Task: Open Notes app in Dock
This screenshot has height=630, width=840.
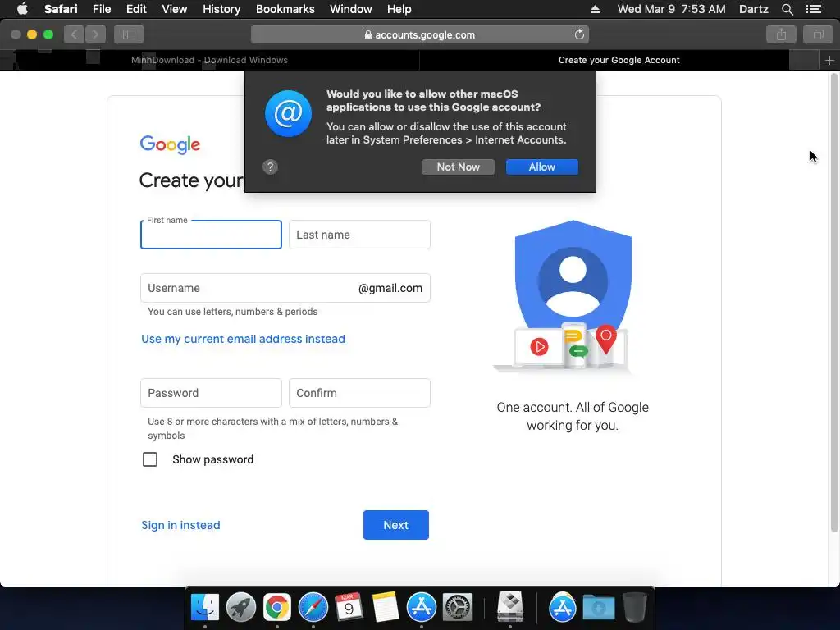Action: click(386, 608)
